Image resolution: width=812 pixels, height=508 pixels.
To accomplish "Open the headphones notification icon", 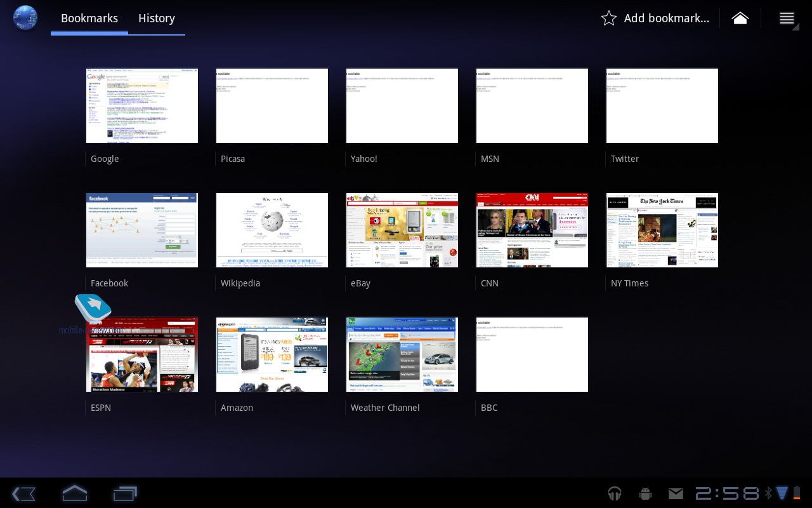I will click(614, 493).
